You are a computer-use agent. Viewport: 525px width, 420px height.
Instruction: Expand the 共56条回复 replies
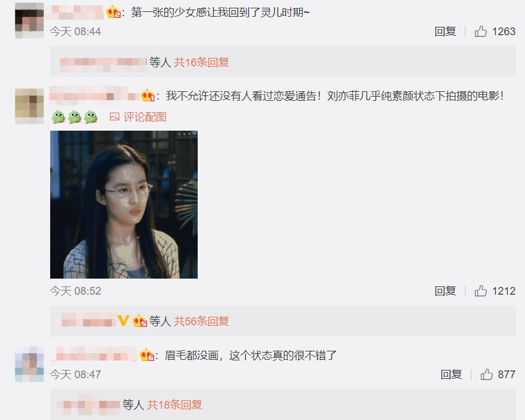(x=201, y=321)
